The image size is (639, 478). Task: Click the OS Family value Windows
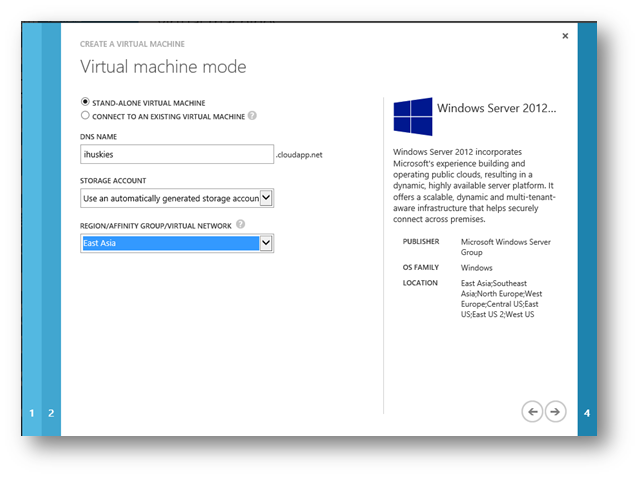click(476, 268)
